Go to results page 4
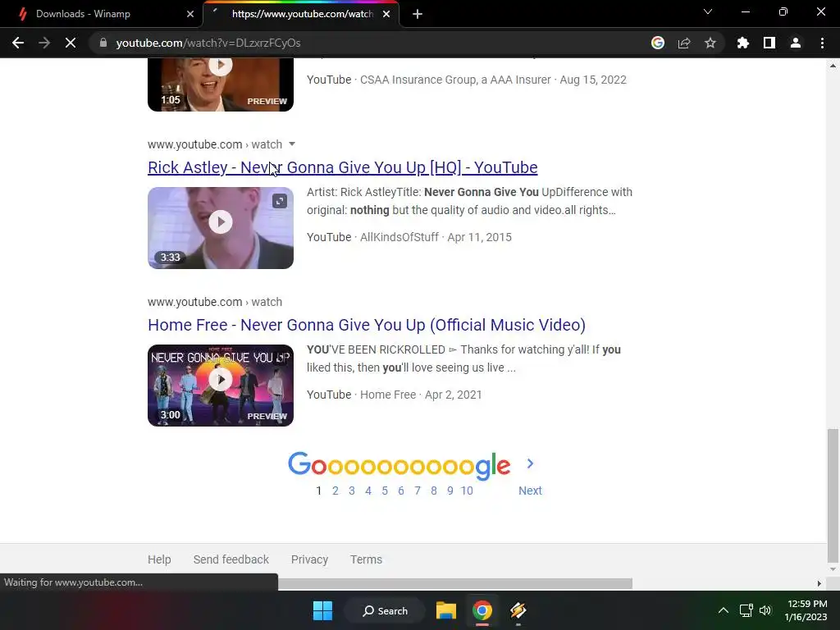The height and width of the screenshot is (630, 840). 368,491
